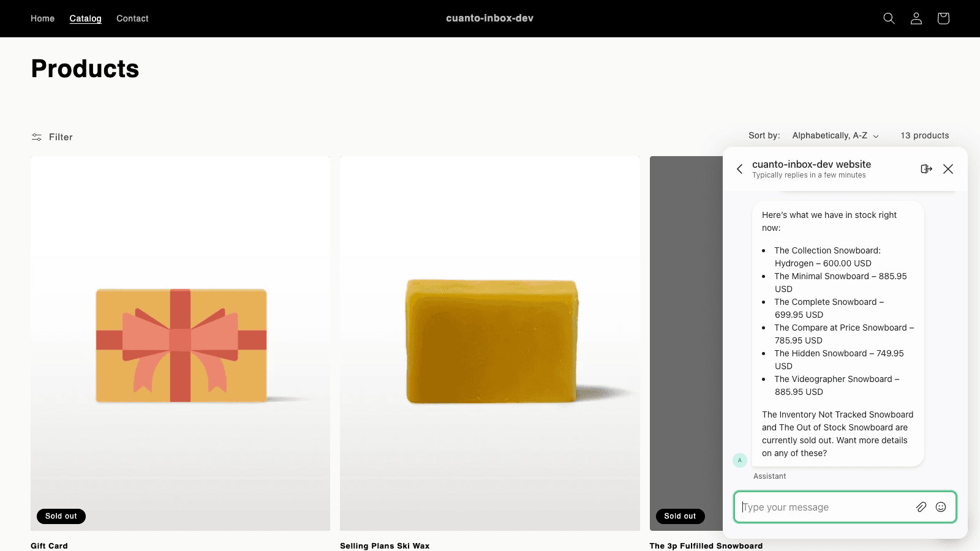
Task: Open the Filter options
Action: (x=52, y=137)
